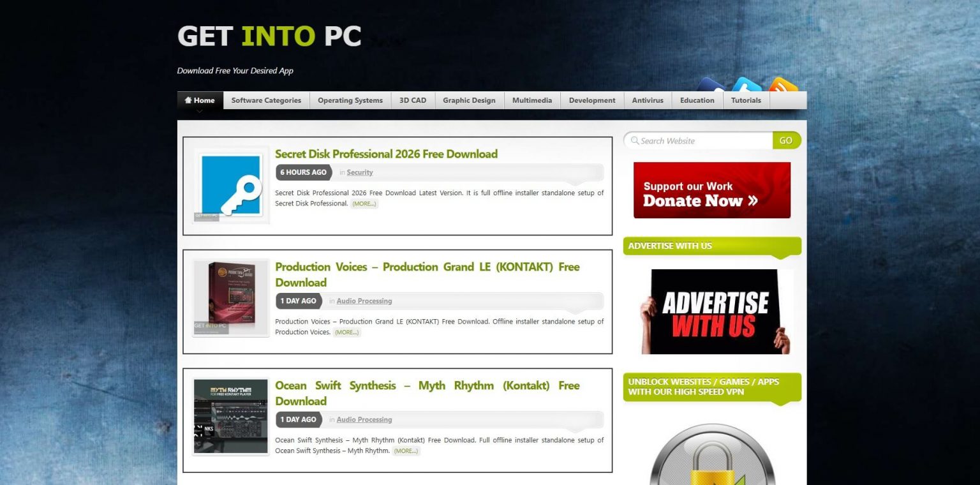The image size is (980, 485).
Task: Click the Donate Now banner
Action: (712, 190)
